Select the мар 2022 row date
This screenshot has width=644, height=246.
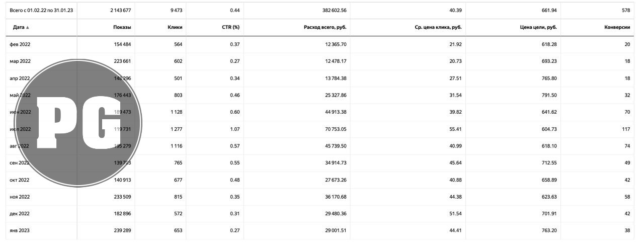coord(20,61)
